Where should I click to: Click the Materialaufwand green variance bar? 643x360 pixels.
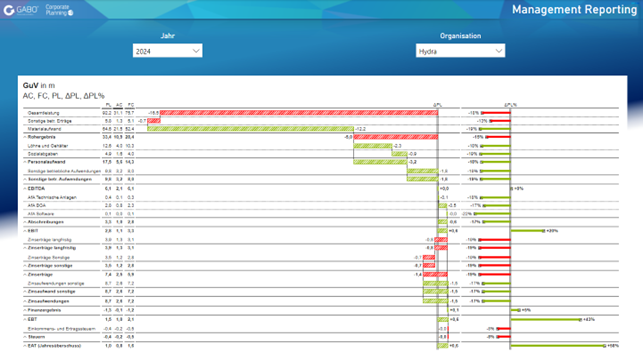[250, 129]
